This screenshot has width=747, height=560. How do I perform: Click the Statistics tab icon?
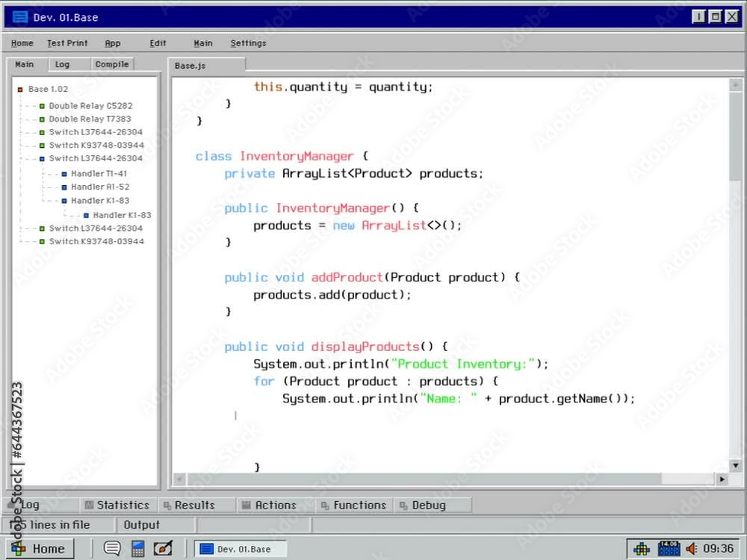[89, 505]
